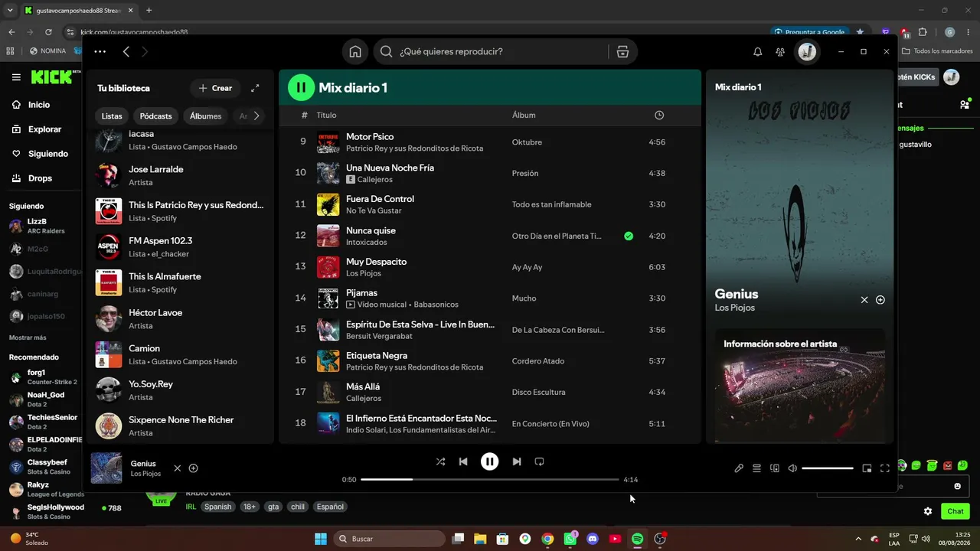Image resolution: width=980 pixels, height=551 pixels.
Task: Seek within the song progress bar
Action: pos(489,480)
